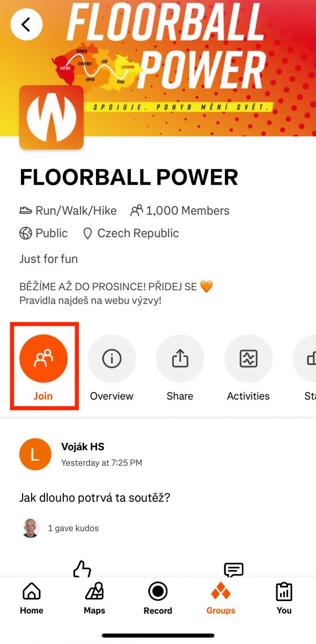Tap Voják HS orange avatar

(35, 454)
